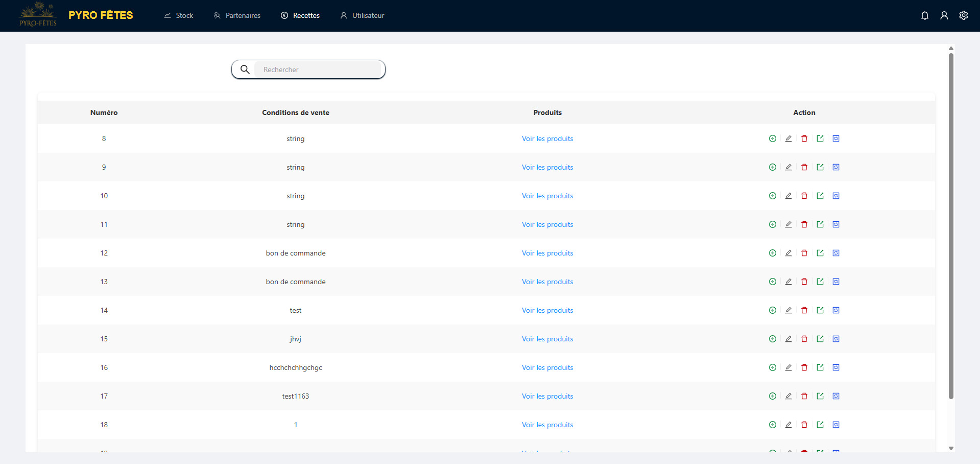The width and height of the screenshot is (980, 464).
Task: Click "Voir les produits" for row 11
Action: (547, 224)
